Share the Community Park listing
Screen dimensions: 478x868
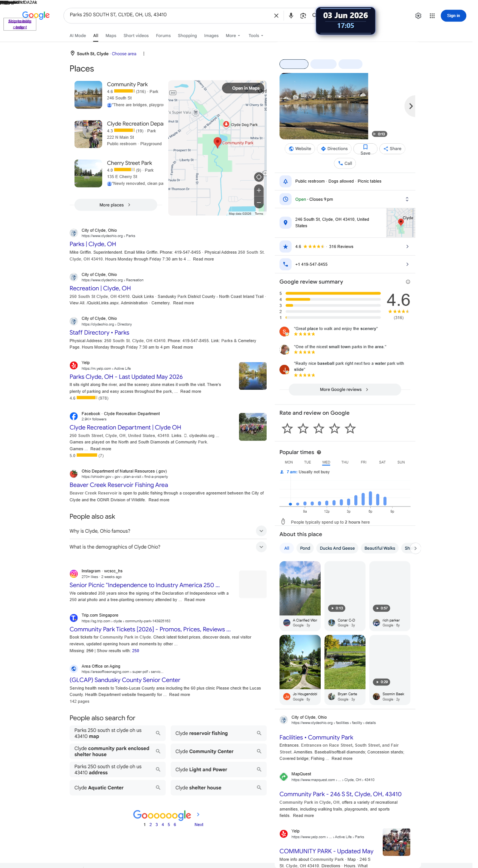click(x=392, y=149)
